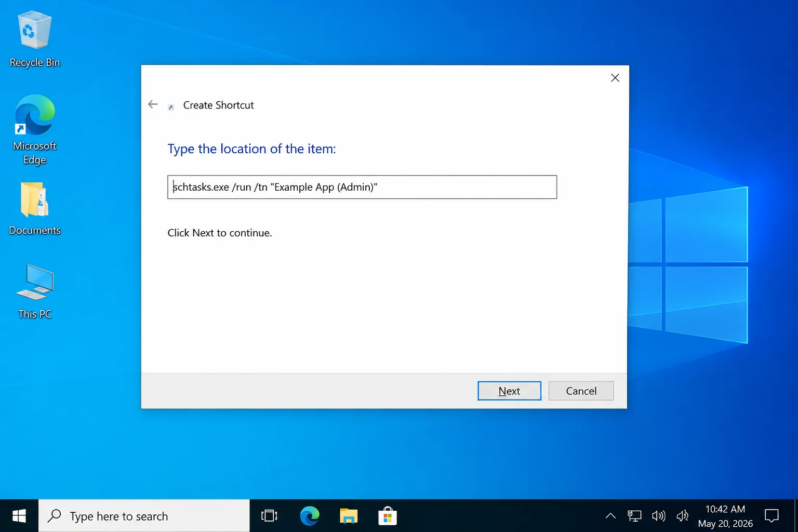Image resolution: width=798 pixels, height=532 pixels.
Task: Click the second speaker tray icon
Action: pyautogui.click(x=683, y=516)
